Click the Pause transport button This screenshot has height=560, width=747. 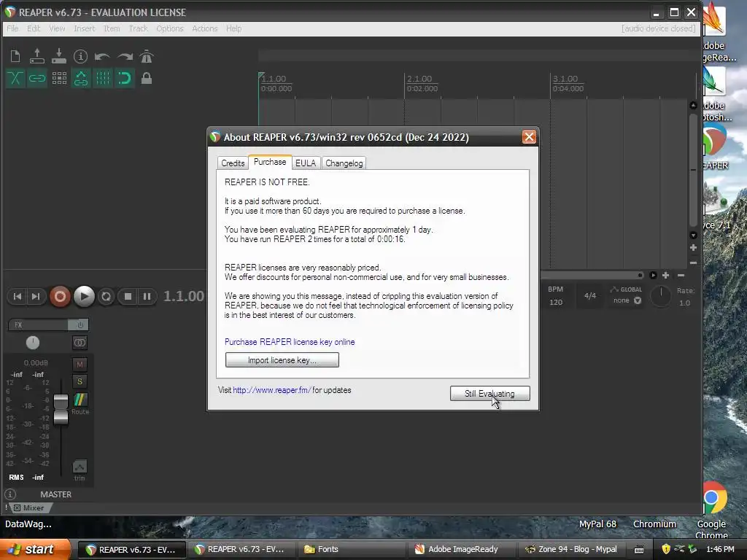coord(147,297)
